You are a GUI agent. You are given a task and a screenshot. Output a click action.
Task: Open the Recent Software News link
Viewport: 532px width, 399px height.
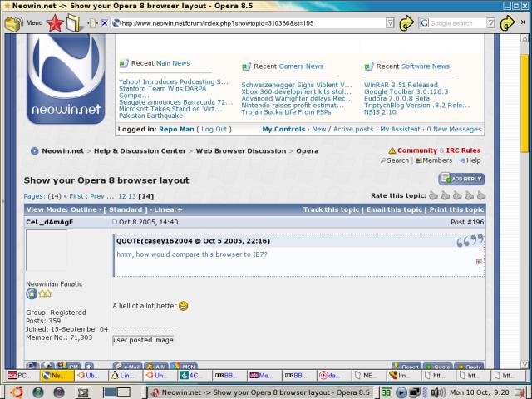[x=426, y=66]
